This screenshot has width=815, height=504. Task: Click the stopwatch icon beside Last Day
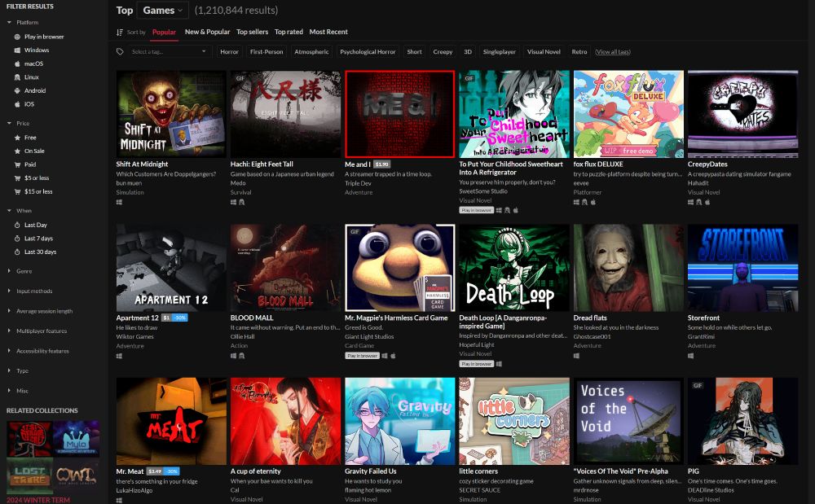17,226
